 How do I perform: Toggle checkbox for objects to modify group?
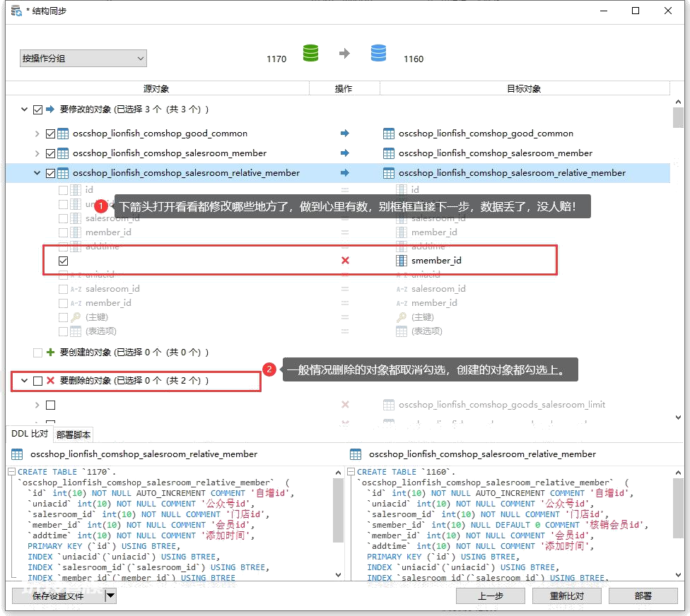coord(38,109)
